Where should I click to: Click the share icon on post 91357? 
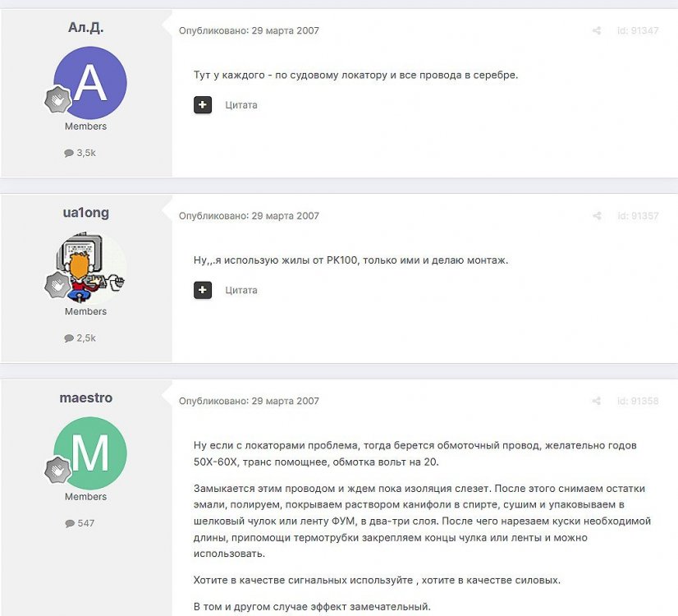point(597,215)
